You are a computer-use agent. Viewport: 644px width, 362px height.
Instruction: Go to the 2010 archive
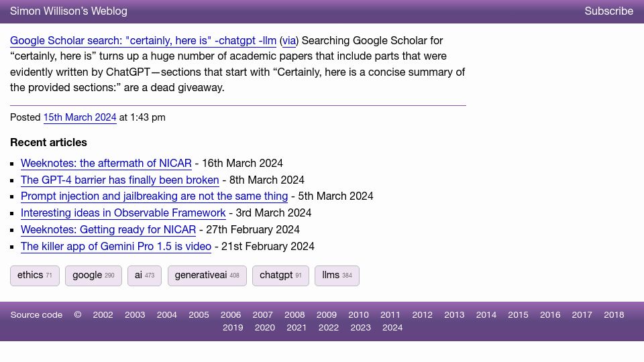(358, 315)
